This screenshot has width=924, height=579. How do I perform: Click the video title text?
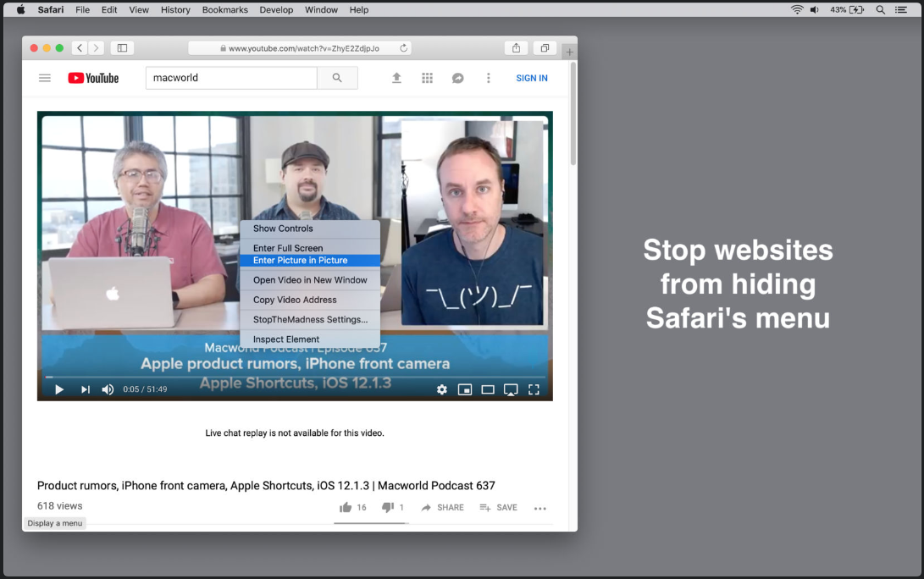click(266, 485)
